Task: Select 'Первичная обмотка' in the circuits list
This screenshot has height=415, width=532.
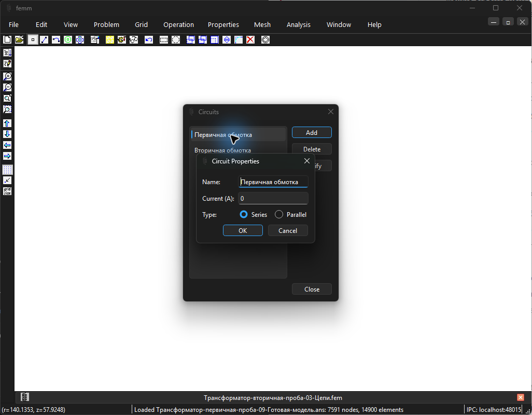Action: pos(238,135)
